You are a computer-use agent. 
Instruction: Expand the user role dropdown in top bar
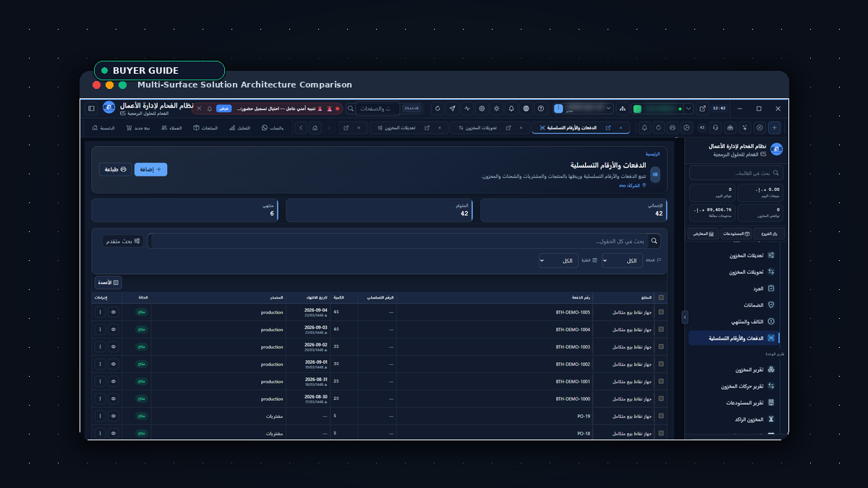point(608,108)
